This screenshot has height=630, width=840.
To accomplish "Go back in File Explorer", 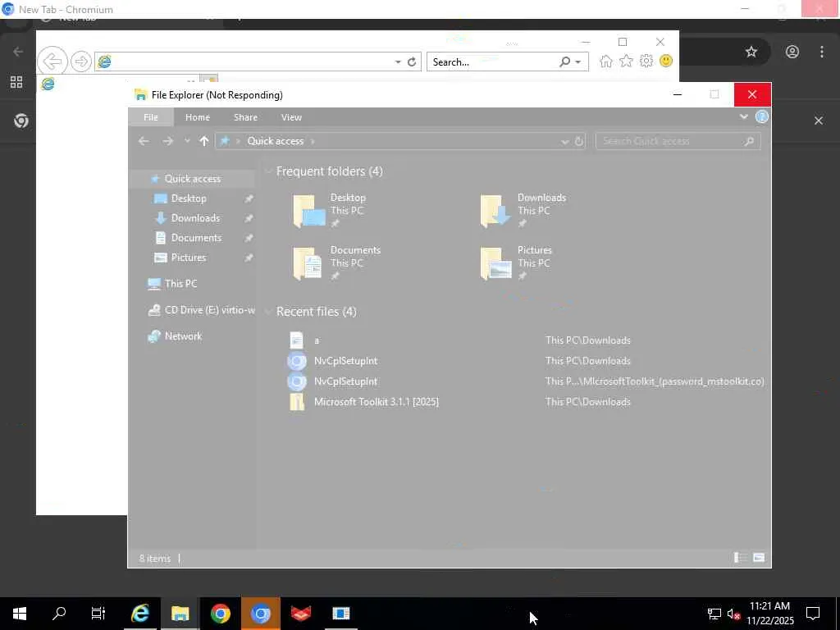I will (x=144, y=141).
